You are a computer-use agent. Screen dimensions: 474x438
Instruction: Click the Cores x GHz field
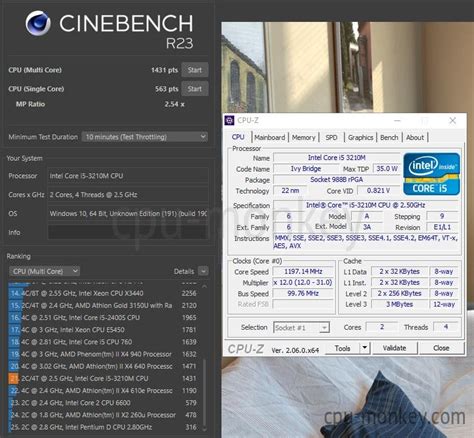click(128, 195)
